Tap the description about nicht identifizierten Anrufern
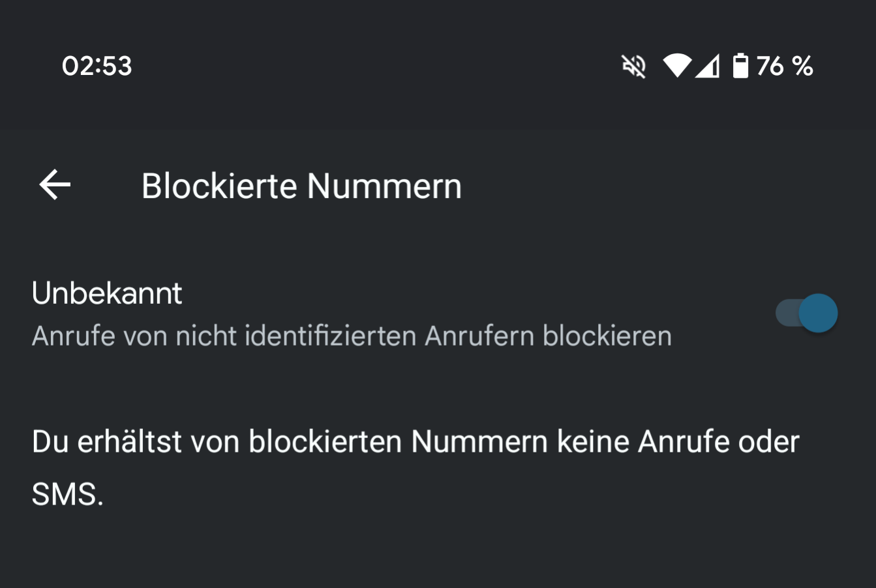Image resolution: width=876 pixels, height=588 pixels. tap(352, 336)
